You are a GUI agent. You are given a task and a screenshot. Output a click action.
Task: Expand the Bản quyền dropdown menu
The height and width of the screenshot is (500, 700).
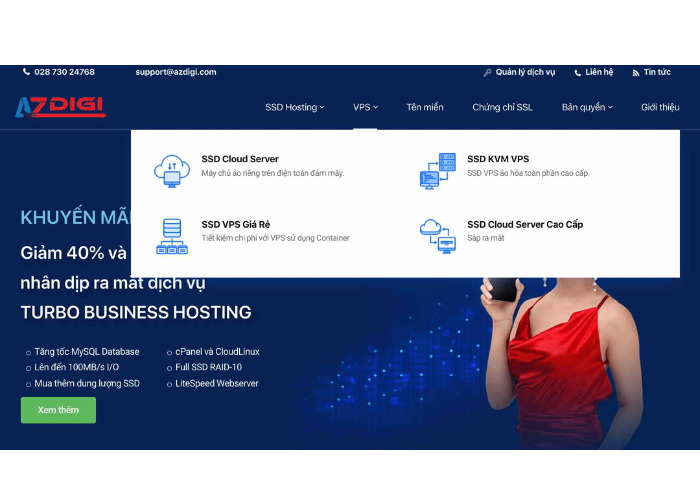click(587, 107)
